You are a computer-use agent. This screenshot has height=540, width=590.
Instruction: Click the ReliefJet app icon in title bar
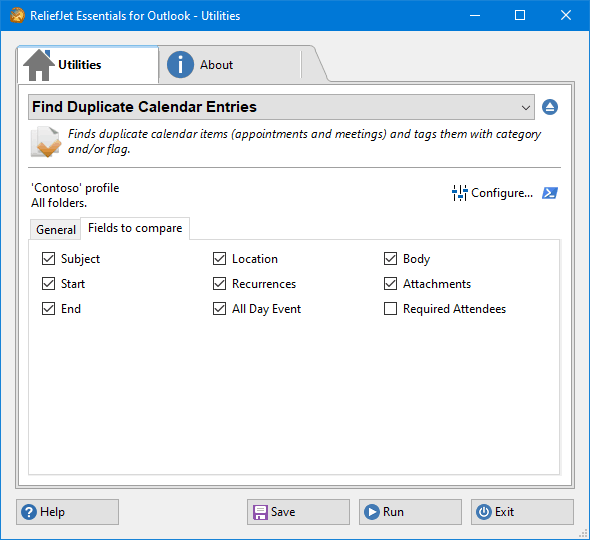tap(17, 15)
